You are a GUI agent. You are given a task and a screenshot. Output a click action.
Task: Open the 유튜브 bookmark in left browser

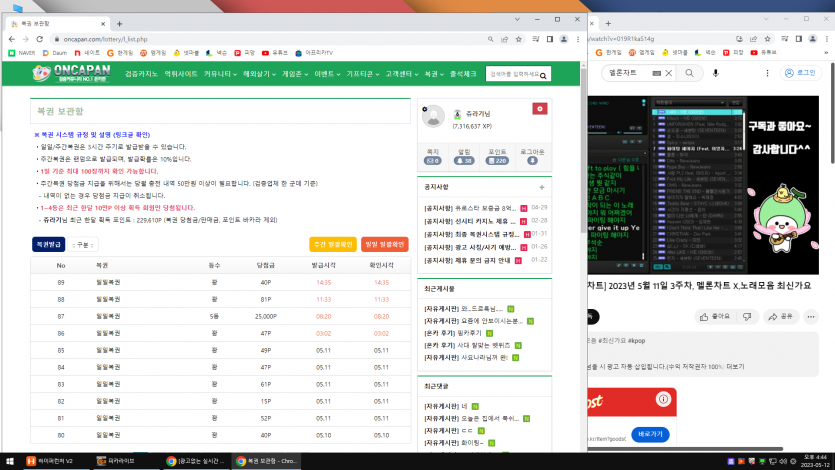275,53
